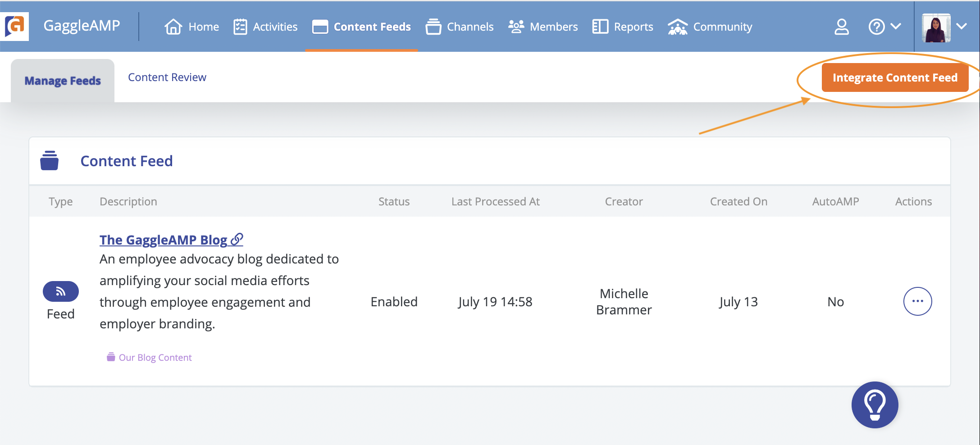Open the Members menu item
The height and width of the screenshot is (445, 980).
click(543, 27)
